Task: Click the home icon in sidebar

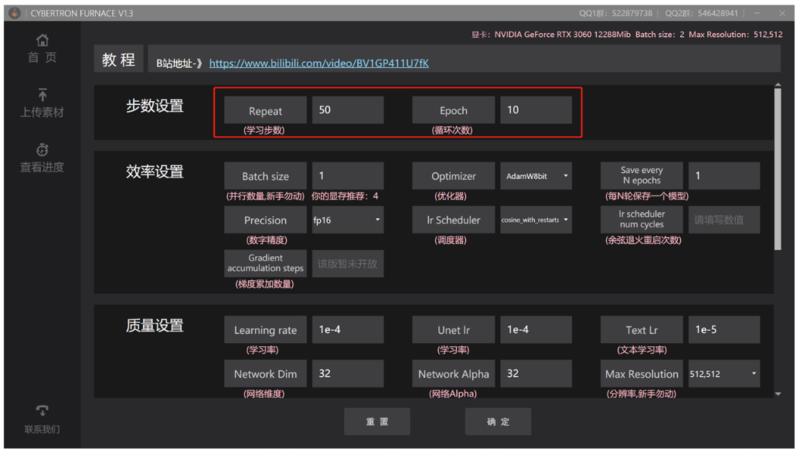Action: (x=42, y=40)
